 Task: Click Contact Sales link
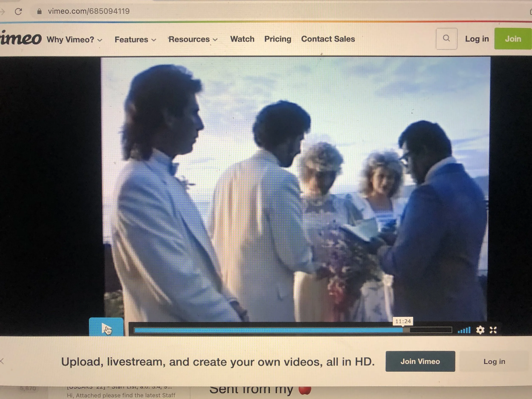(328, 39)
